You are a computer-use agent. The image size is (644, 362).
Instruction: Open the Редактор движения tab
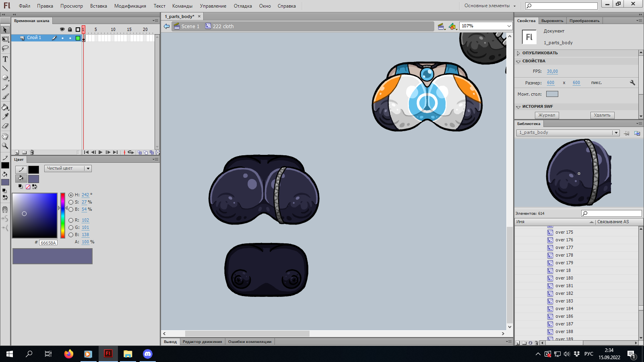(202, 342)
